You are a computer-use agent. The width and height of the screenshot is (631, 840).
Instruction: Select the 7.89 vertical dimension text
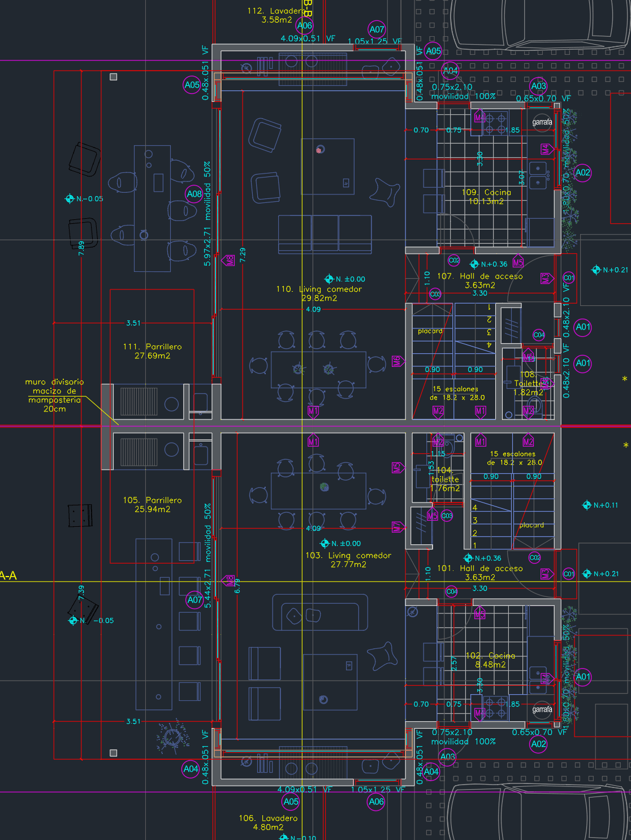[81, 248]
